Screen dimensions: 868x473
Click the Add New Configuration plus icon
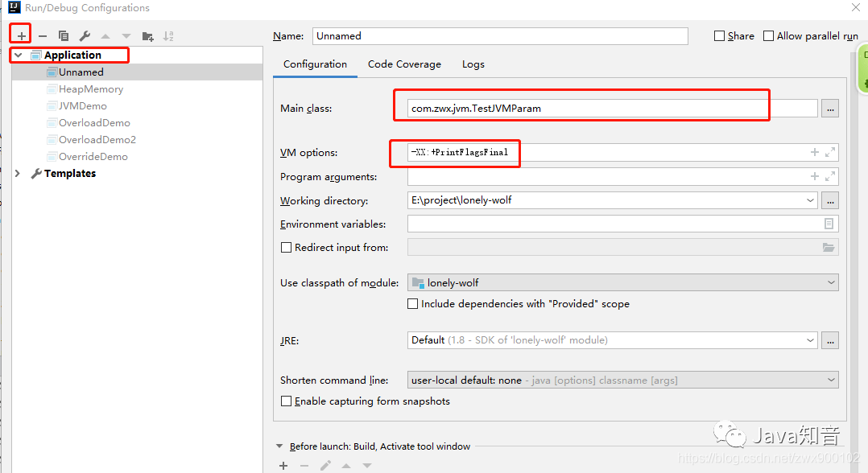[x=21, y=36]
